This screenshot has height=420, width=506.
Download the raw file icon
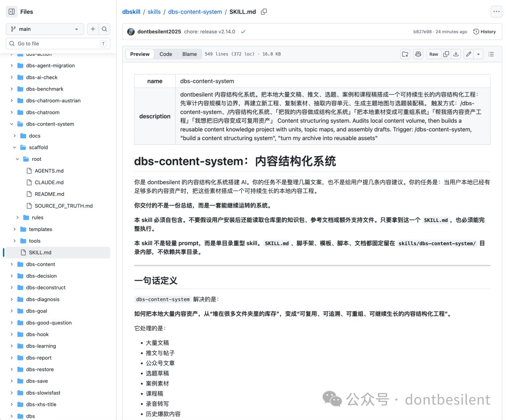(x=456, y=54)
